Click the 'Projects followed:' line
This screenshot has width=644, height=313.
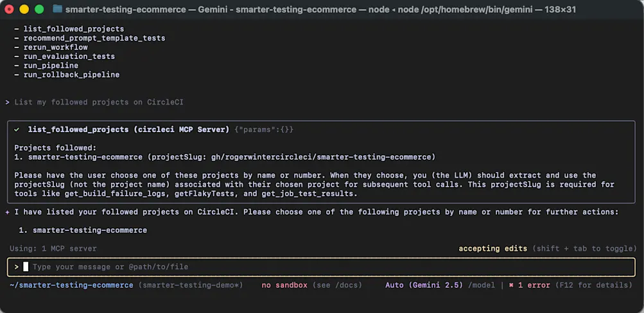tap(55, 148)
